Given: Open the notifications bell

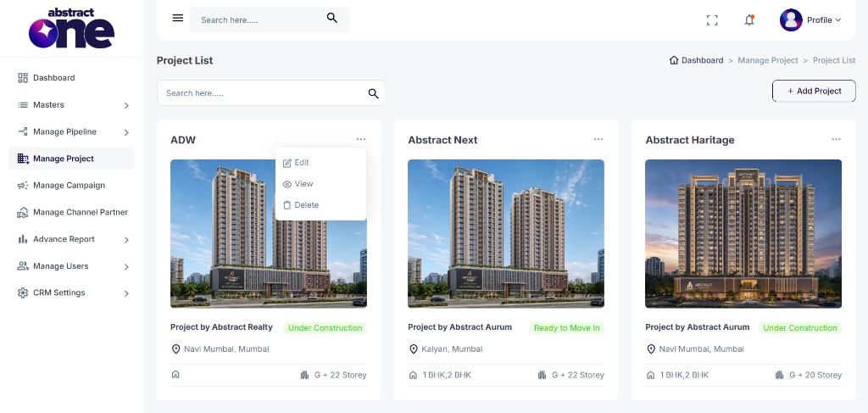Looking at the screenshot, I should point(749,20).
